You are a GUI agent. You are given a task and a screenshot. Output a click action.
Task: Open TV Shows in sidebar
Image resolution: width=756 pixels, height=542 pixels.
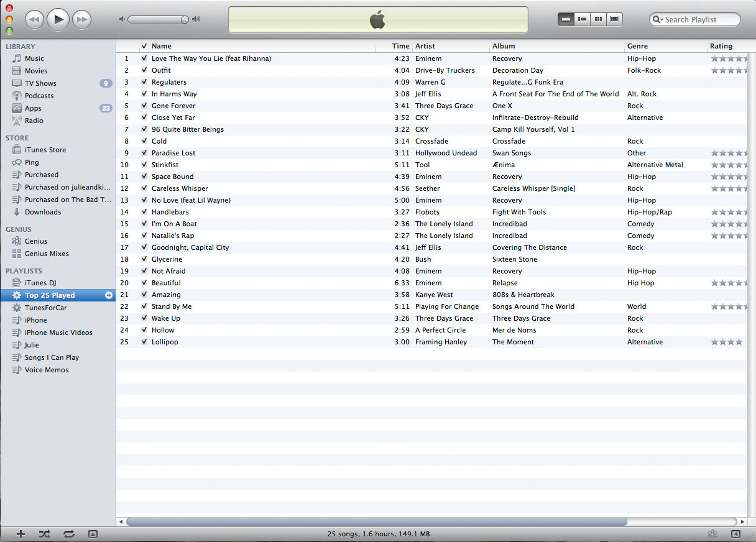40,83
